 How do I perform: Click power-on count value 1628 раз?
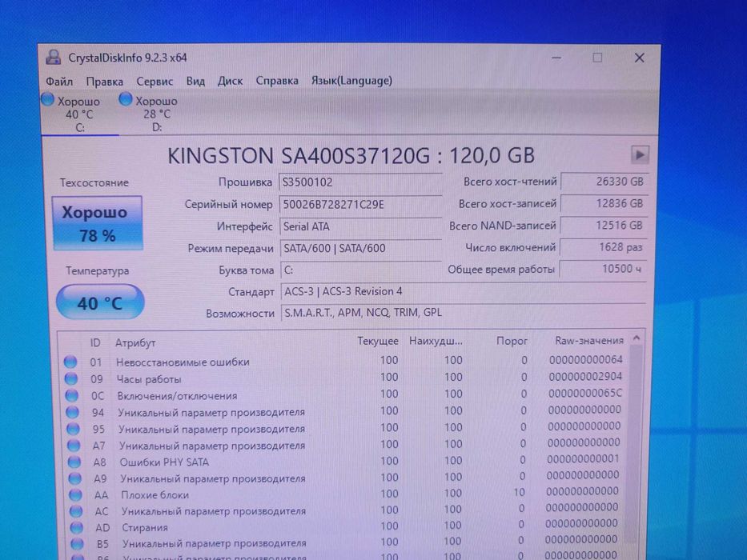[603, 247]
